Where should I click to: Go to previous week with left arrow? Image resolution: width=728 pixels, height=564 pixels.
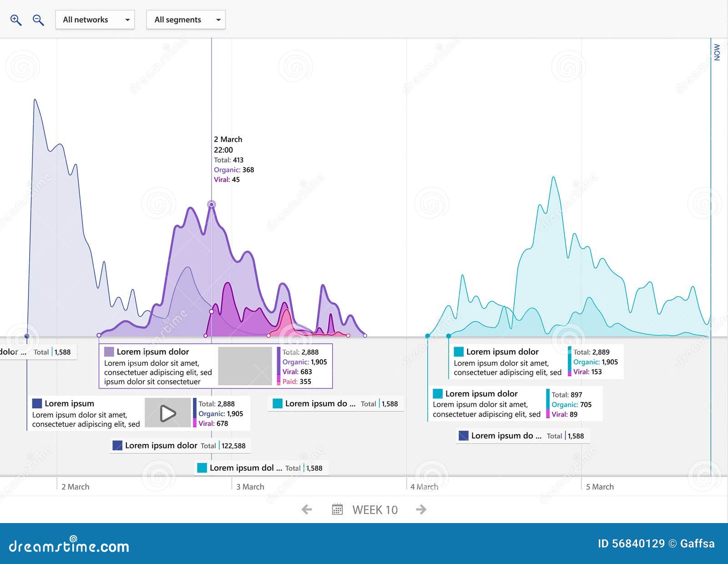(307, 509)
